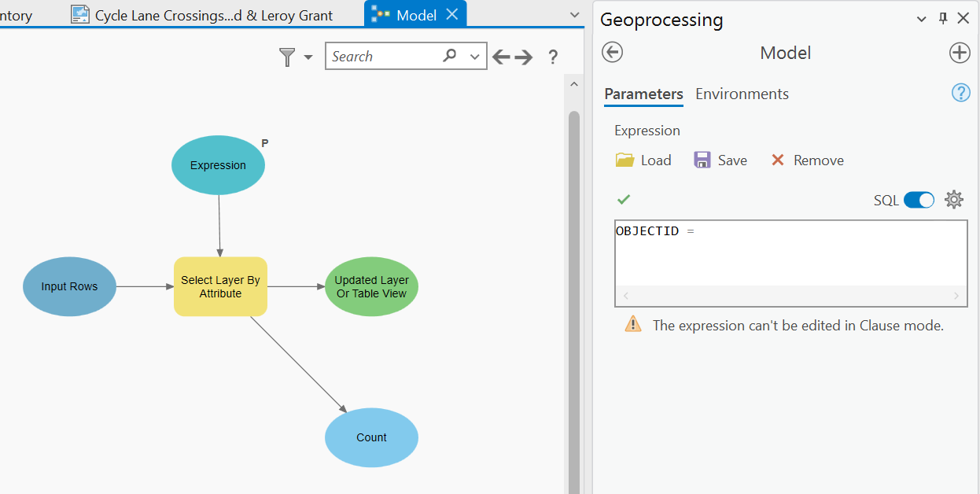Click the model view help question mark
The image size is (980, 494).
(553, 57)
